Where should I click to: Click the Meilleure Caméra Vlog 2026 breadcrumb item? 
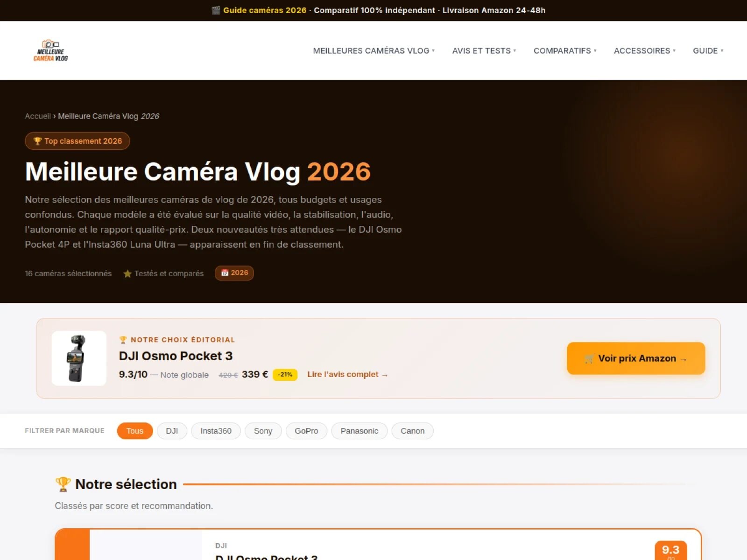[x=108, y=116]
